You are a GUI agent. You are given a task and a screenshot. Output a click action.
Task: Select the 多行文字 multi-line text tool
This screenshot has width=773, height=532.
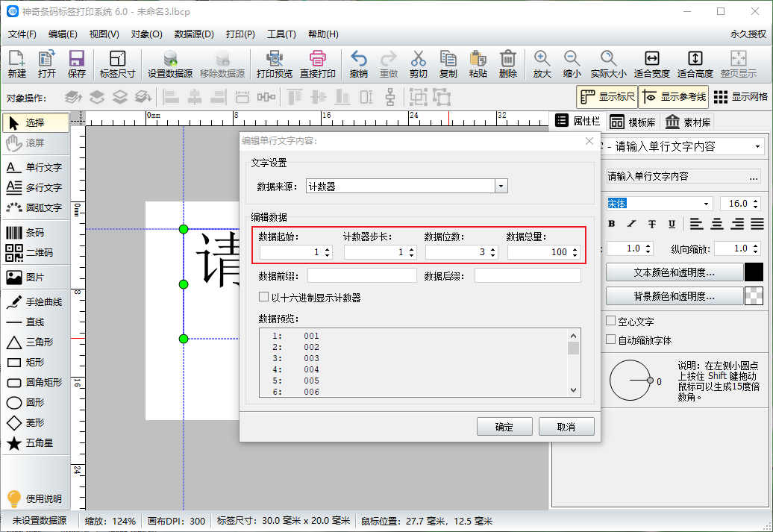coord(36,187)
